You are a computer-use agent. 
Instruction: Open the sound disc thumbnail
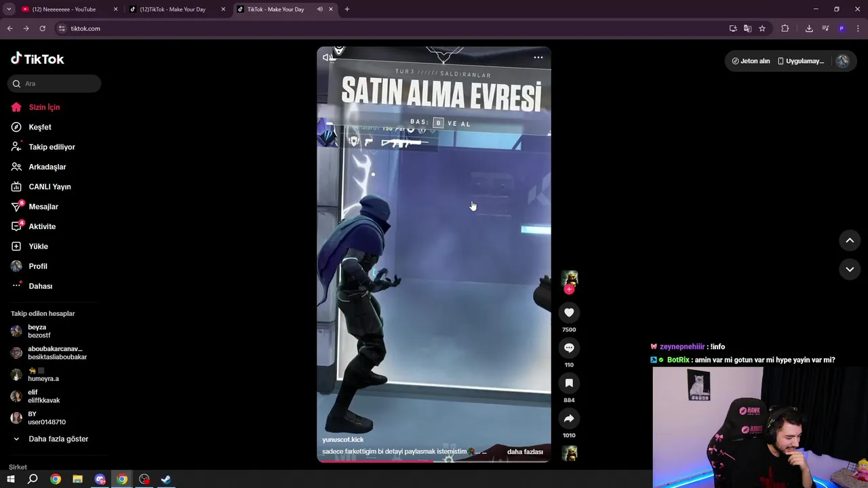[x=569, y=452]
